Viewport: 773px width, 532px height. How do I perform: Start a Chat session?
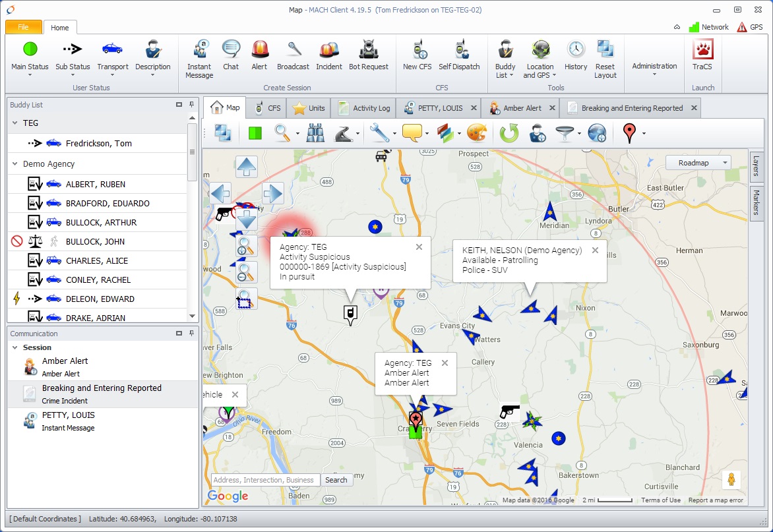point(231,55)
